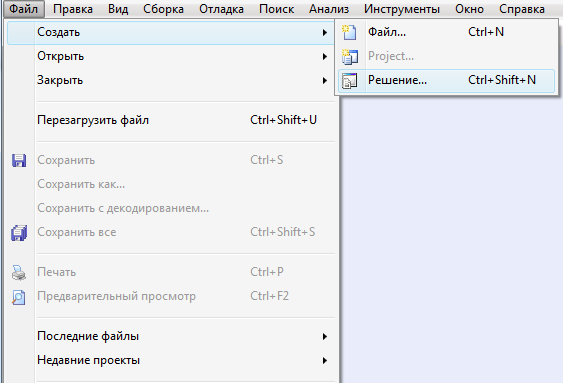
Task: Choose Решение... to create new solution
Action: pos(446,80)
